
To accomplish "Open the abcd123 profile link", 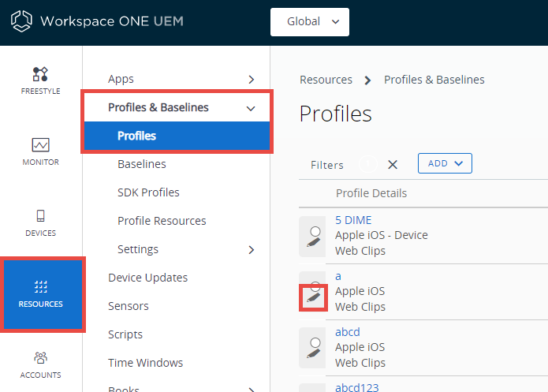I will click(x=357, y=387).
